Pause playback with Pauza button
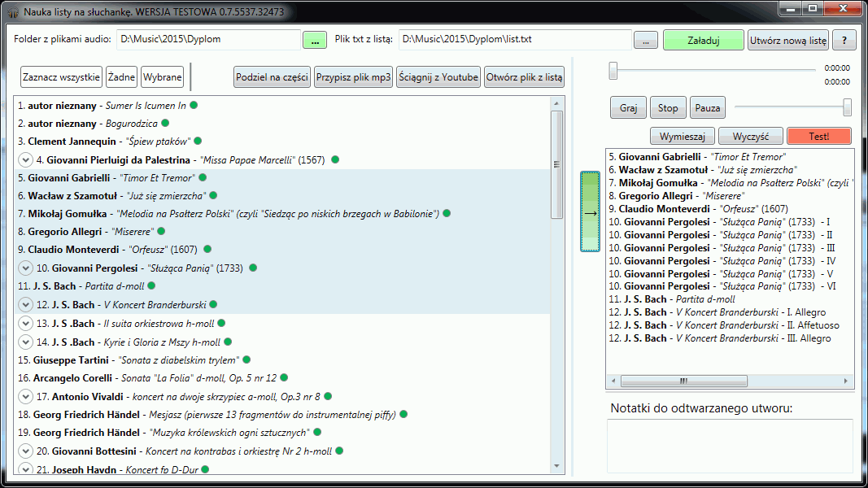The height and width of the screenshot is (488, 868). tap(708, 108)
